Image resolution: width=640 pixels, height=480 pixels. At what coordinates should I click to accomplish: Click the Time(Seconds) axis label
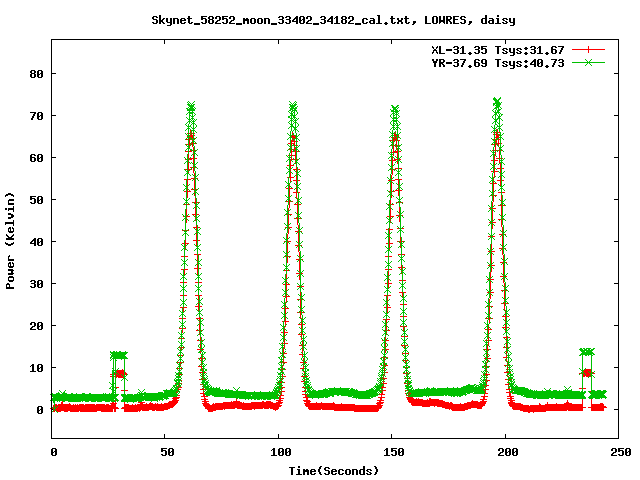click(x=333, y=471)
